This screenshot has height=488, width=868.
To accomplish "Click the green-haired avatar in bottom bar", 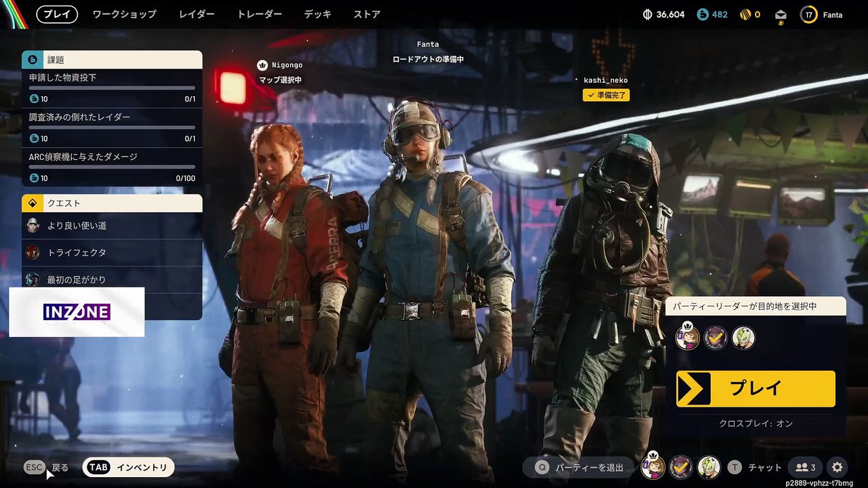I will click(709, 467).
